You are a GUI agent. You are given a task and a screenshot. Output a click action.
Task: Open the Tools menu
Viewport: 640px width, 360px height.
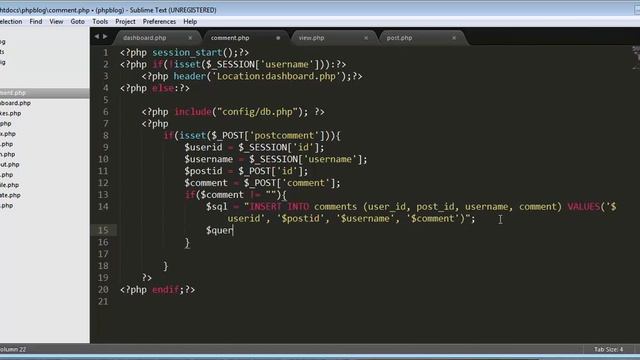100,22
